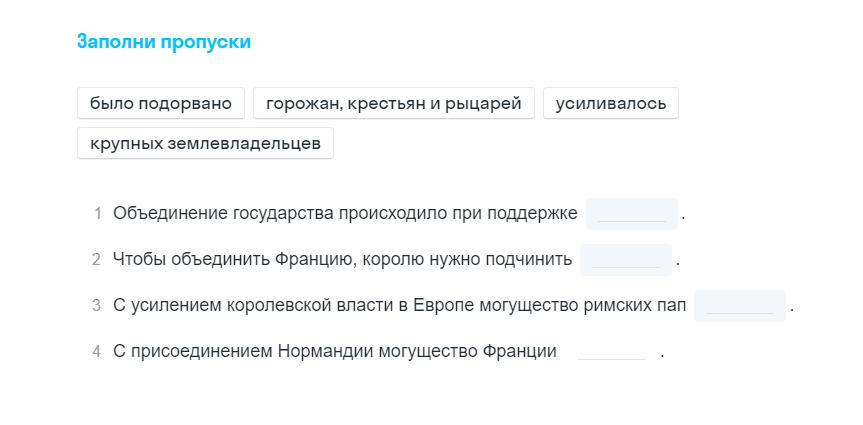The image size is (863, 425).
Task: Click the blank in sentence 1
Action: tap(632, 214)
